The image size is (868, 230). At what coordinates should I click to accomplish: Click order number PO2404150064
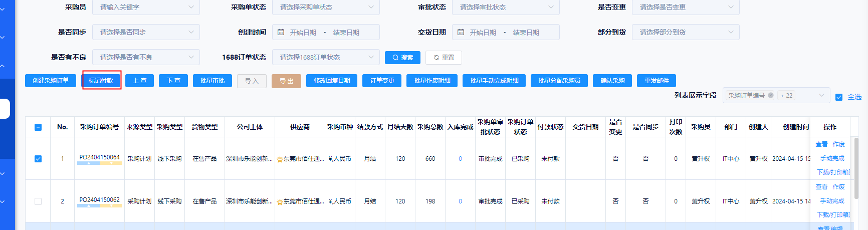tap(100, 157)
